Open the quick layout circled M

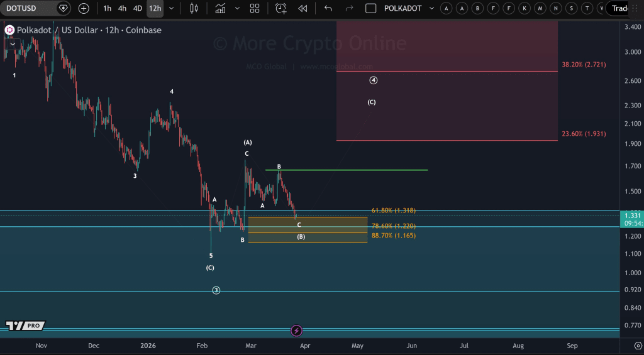[540, 8]
